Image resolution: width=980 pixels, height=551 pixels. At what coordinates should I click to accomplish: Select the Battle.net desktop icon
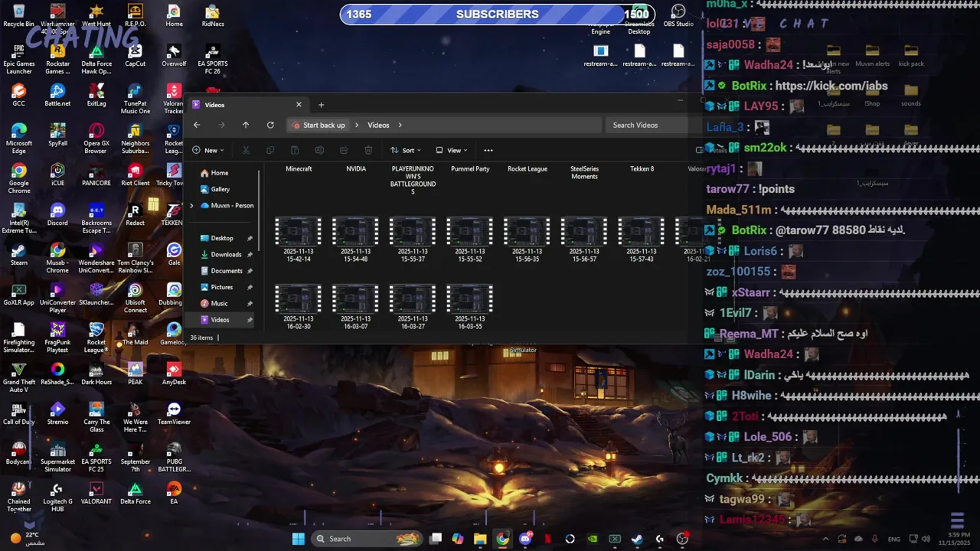(x=57, y=94)
